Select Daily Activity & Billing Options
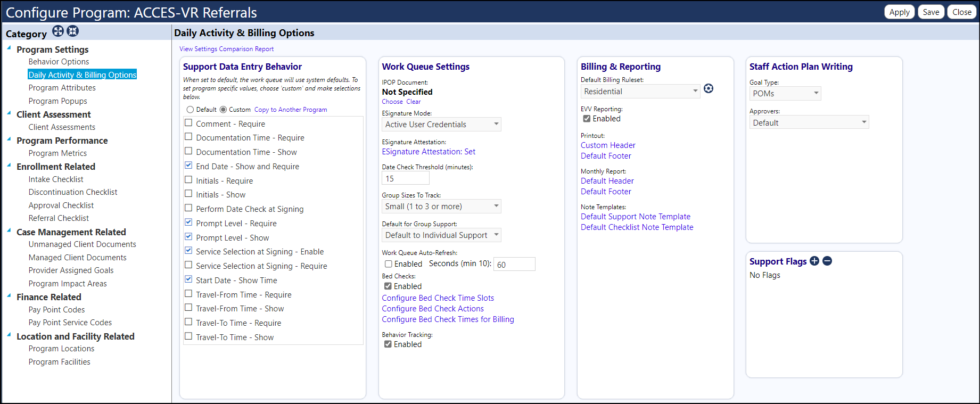Screen dimensions: 980x404 point(83,75)
